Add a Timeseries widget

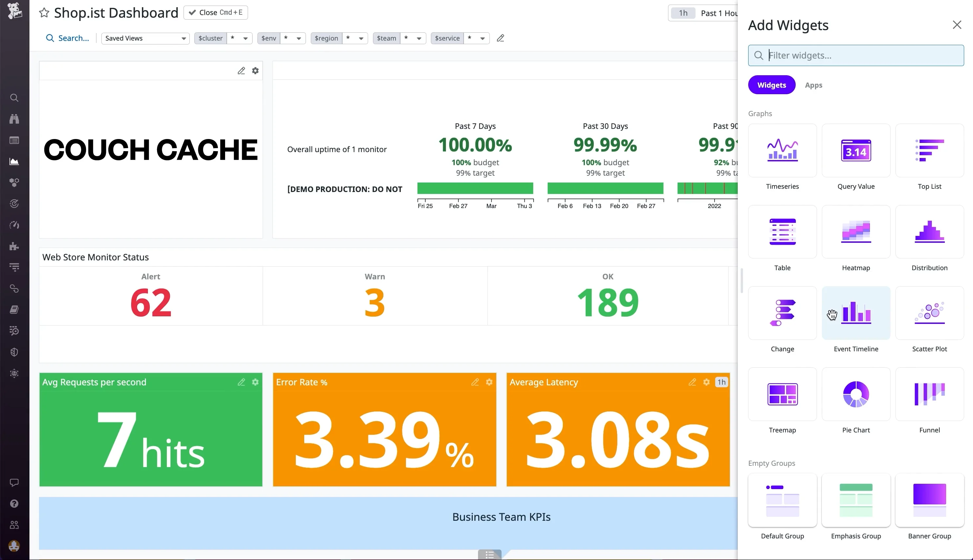click(x=782, y=150)
